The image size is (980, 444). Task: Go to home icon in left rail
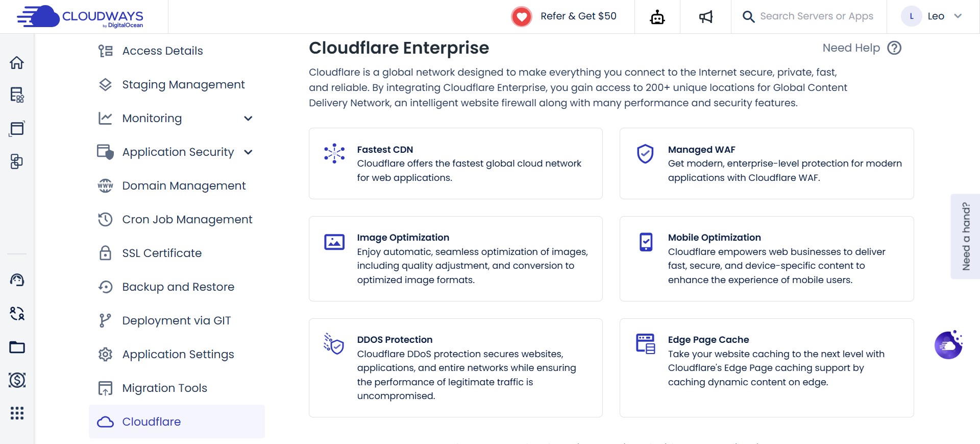(x=17, y=62)
